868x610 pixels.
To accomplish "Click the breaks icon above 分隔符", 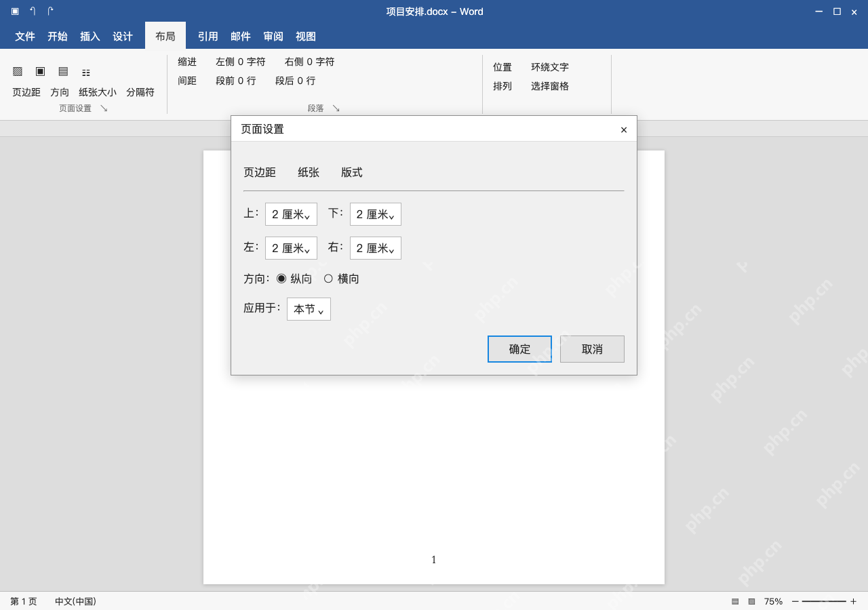I will [86, 72].
